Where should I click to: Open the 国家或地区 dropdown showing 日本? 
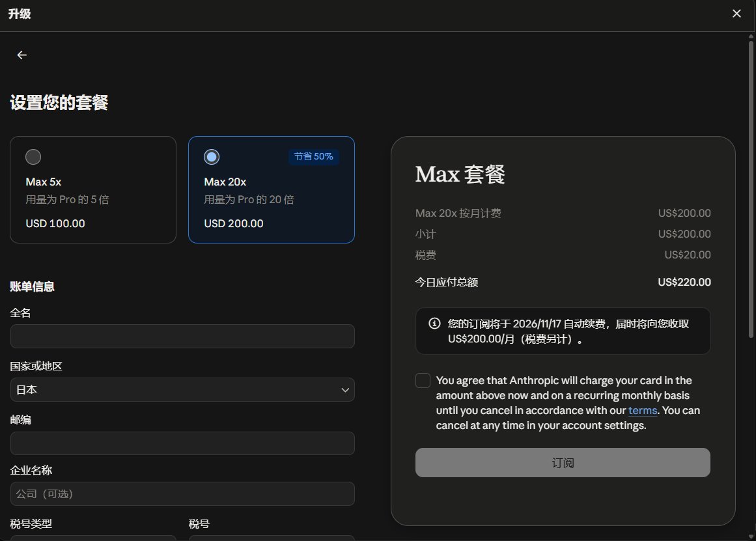tap(182, 389)
